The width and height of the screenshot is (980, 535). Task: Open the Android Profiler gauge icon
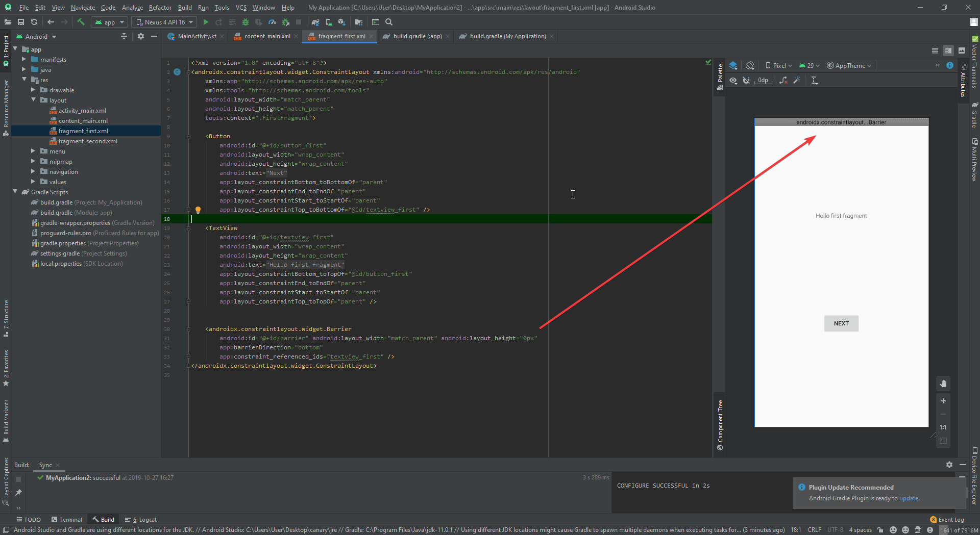point(272,22)
